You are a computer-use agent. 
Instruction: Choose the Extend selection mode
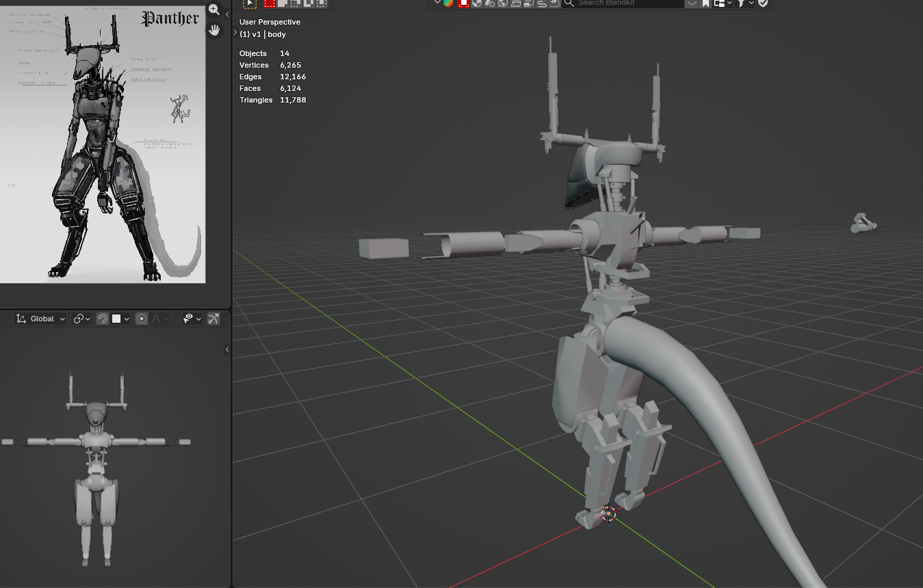282,3
